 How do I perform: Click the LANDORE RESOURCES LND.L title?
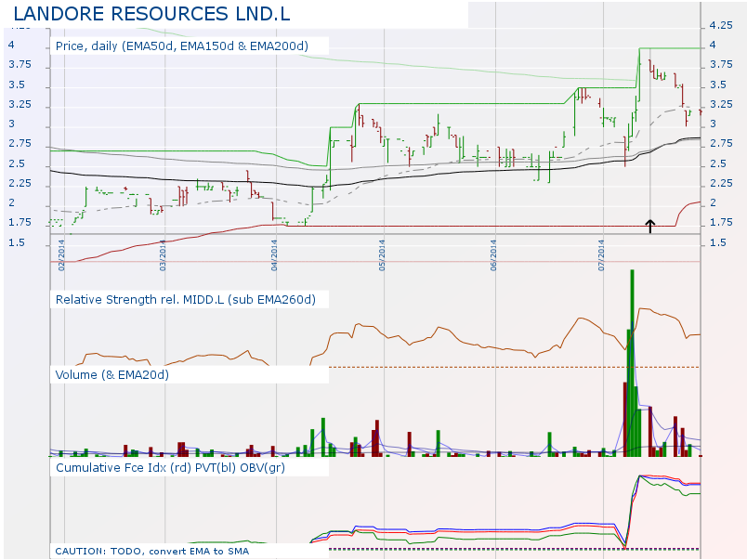click(x=151, y=14)
